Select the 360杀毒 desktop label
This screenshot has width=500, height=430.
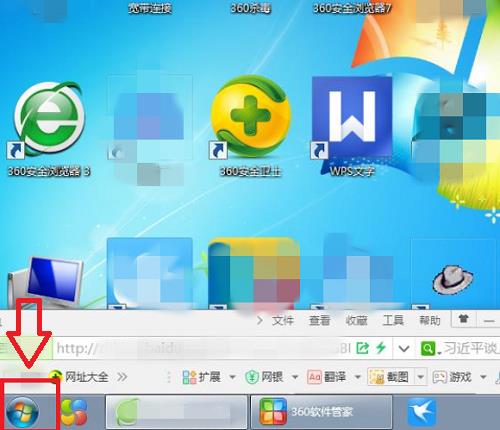251,8
